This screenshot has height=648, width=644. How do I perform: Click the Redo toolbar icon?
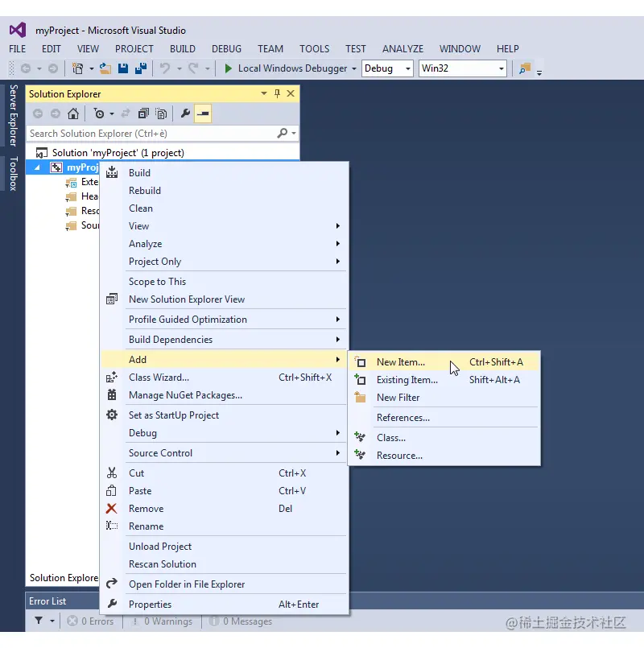click(193, 68)
